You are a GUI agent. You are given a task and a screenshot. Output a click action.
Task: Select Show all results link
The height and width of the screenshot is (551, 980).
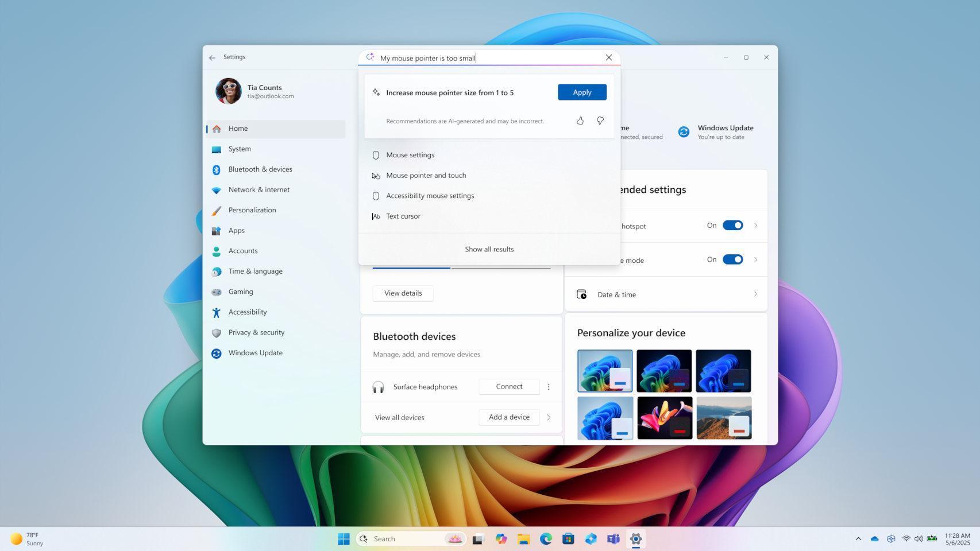click(489, 249)
